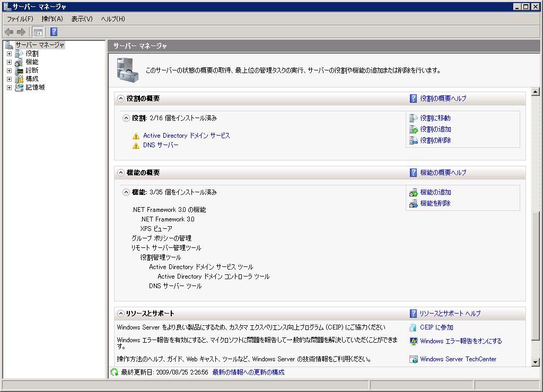This screenshot has height=392, width=543.
Task: Open the DNS サーバー role link
Action: (161, 145)
